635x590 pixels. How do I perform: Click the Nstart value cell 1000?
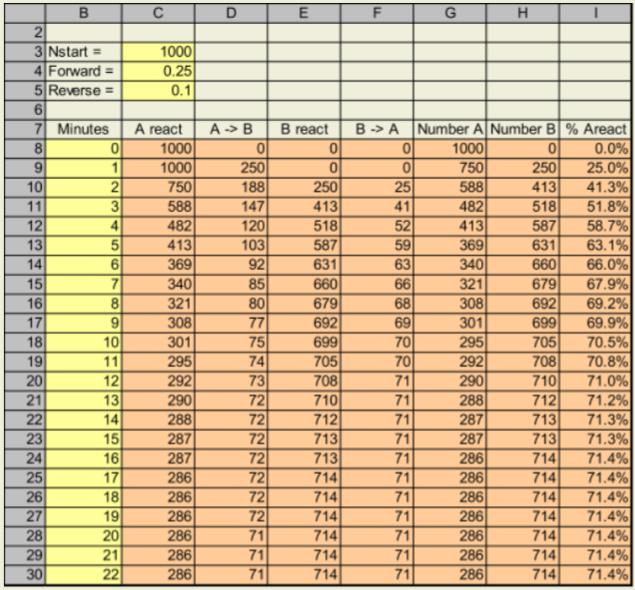click(161, 51)
